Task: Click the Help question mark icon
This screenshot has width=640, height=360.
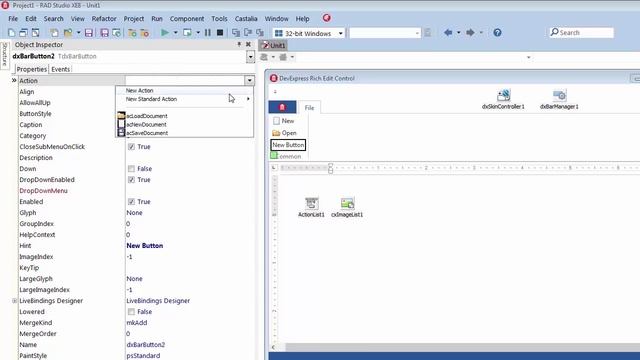Action: point(497,33)
